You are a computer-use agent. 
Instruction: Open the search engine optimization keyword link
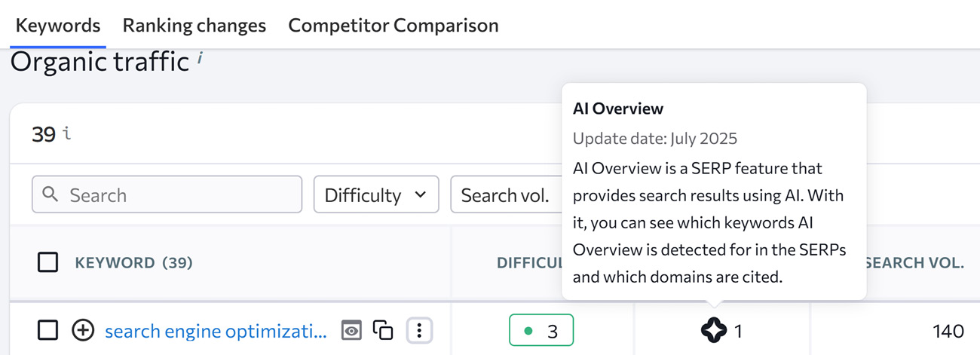[x=216, y=331]
